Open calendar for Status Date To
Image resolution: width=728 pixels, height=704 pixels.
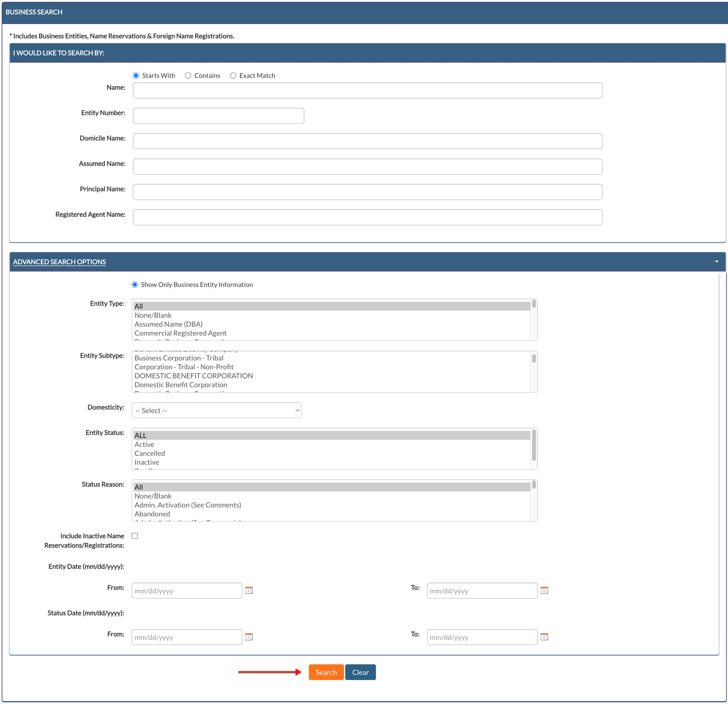pyautogui.click(x=544, y=637)
